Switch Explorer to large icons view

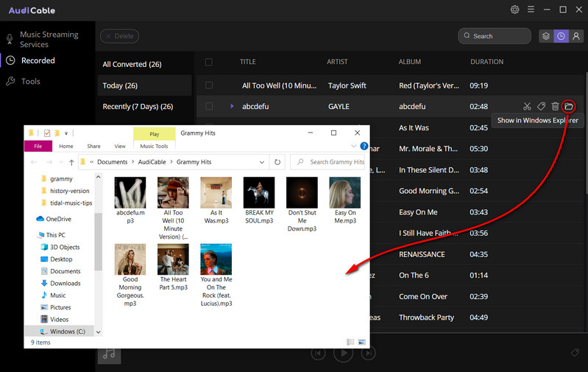click(362, 342)
